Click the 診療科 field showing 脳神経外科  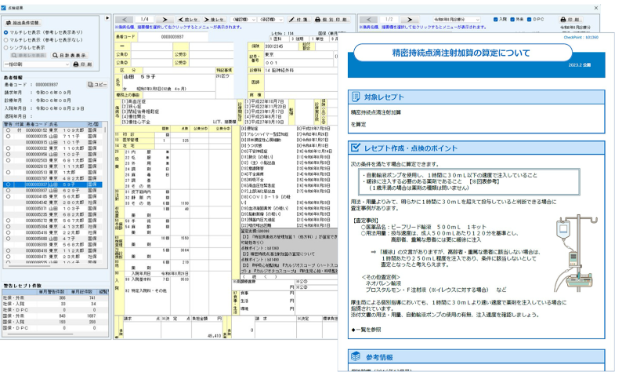301,70
